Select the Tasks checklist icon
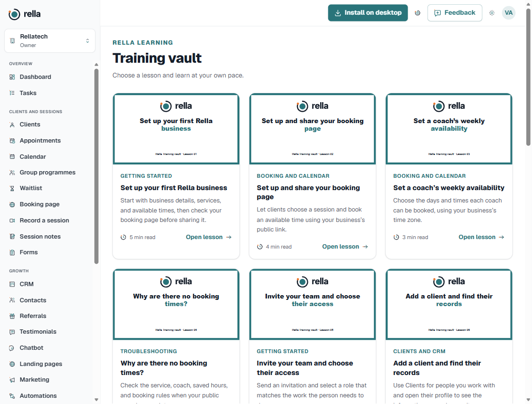Viewport: 532px width, 404px height. (12, 93)
